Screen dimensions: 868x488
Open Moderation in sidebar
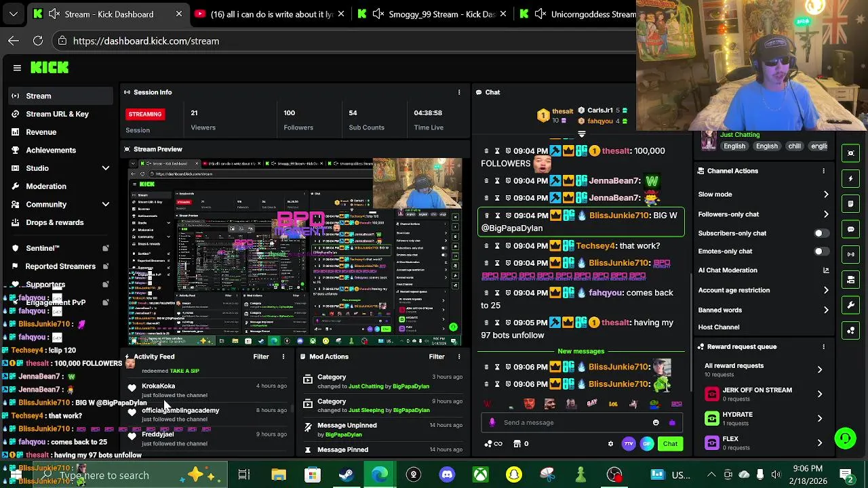(x=60, y=186)
